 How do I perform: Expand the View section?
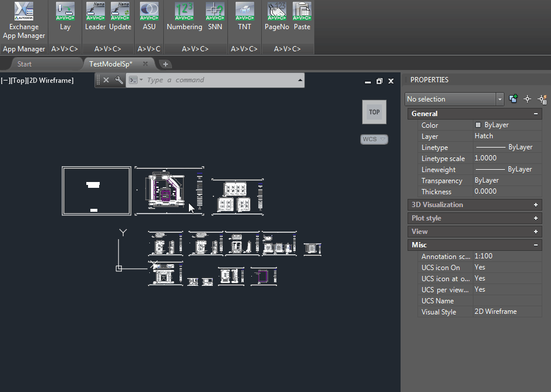[535, 232]
